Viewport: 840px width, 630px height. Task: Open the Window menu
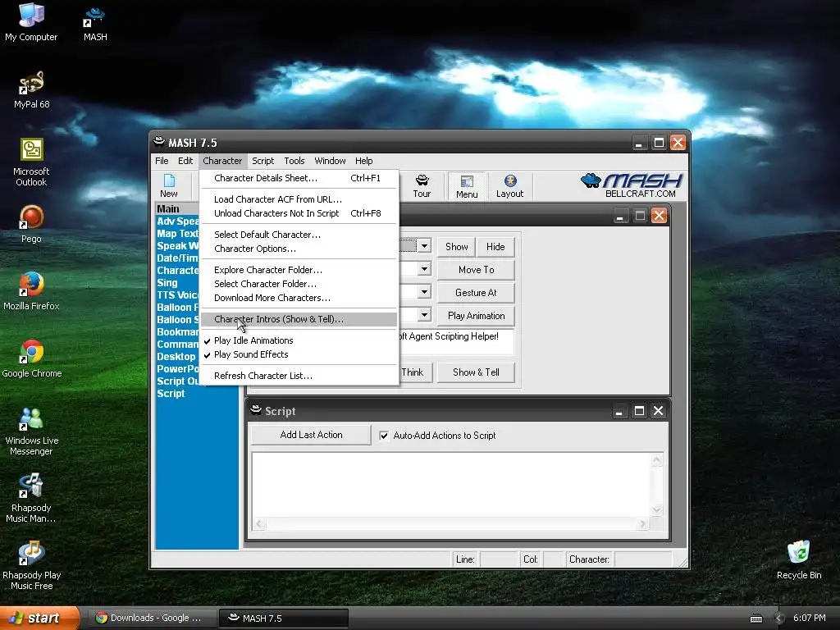coord(330,161)
